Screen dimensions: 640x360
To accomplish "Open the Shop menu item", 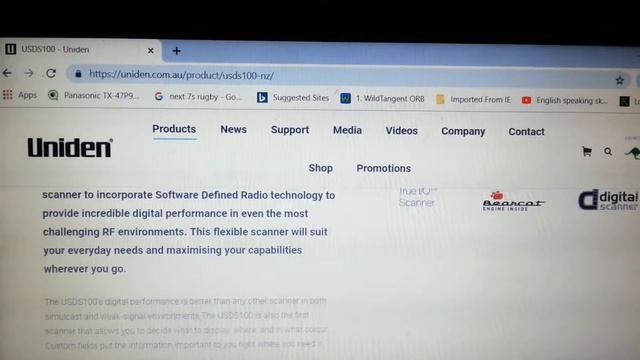I will (x=320, y=168).
